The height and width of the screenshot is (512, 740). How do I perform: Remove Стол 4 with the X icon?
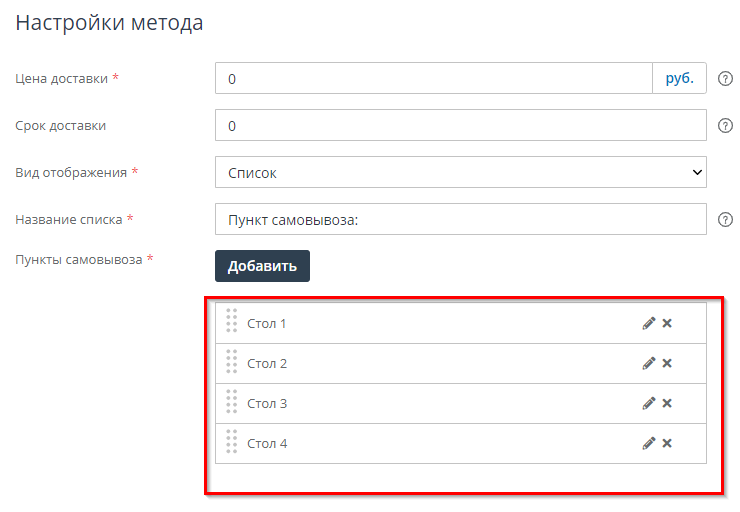[x=667, y=443]
